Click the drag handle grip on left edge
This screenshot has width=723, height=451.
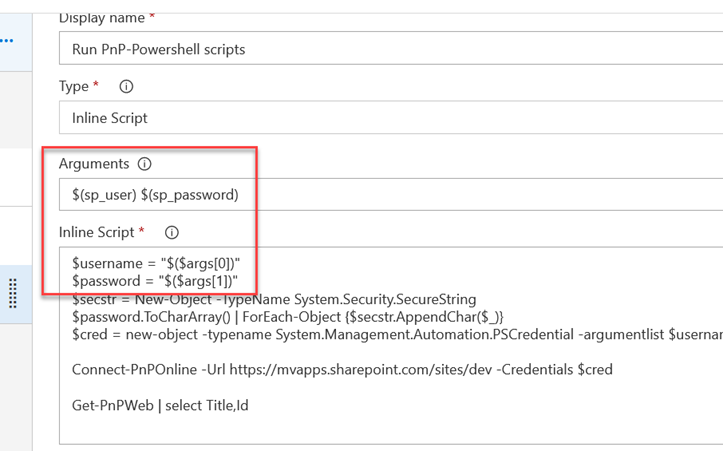13,294
